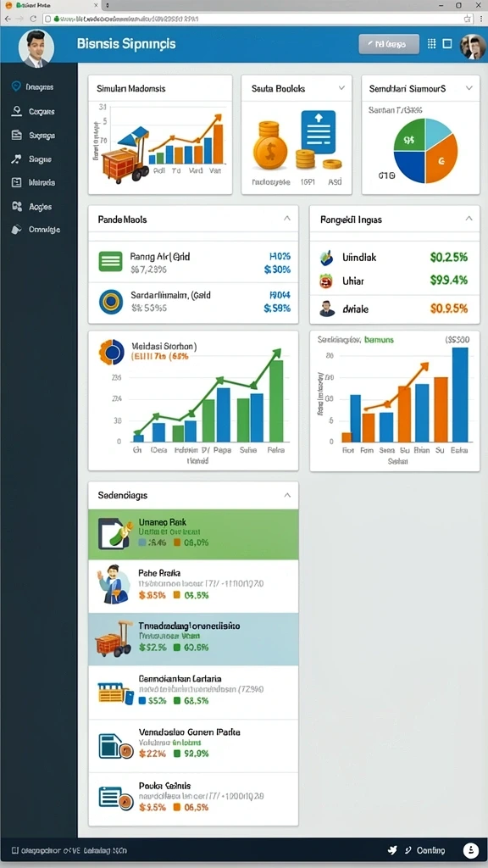Open the Semdhari SiamourS dropdown chevron
Screen dimensions: 488x868
(469, 87)
